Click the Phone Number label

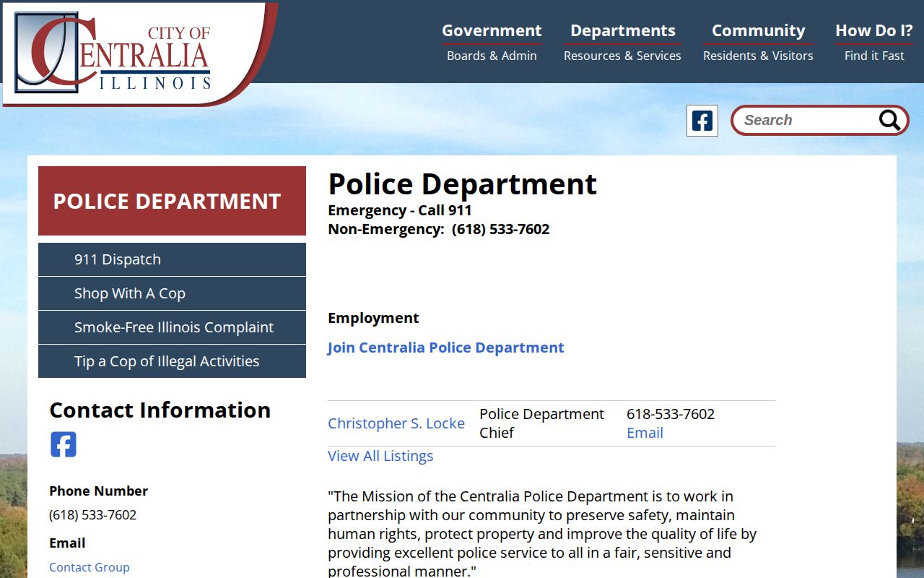[x=98, y=491]
